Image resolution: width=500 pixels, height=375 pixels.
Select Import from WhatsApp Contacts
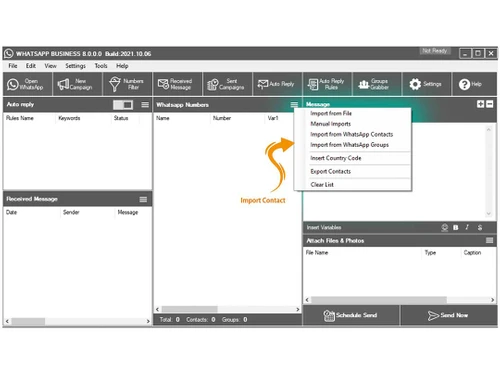(353, 134)
